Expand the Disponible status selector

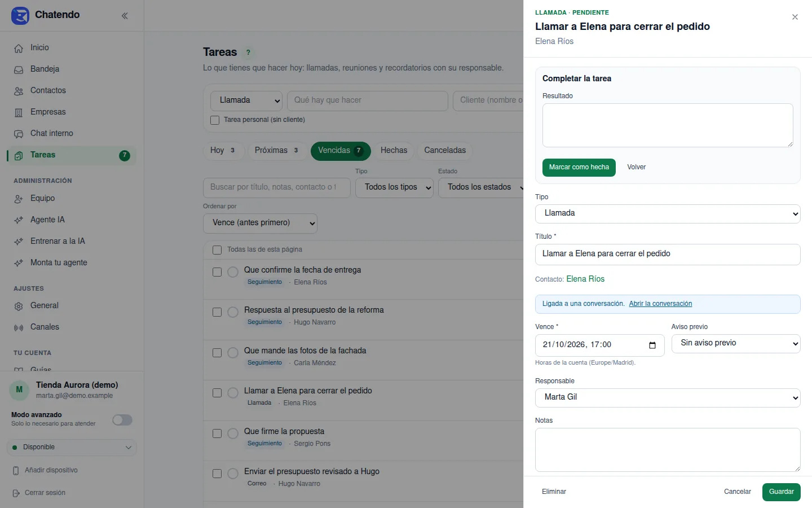coord(72,448)
